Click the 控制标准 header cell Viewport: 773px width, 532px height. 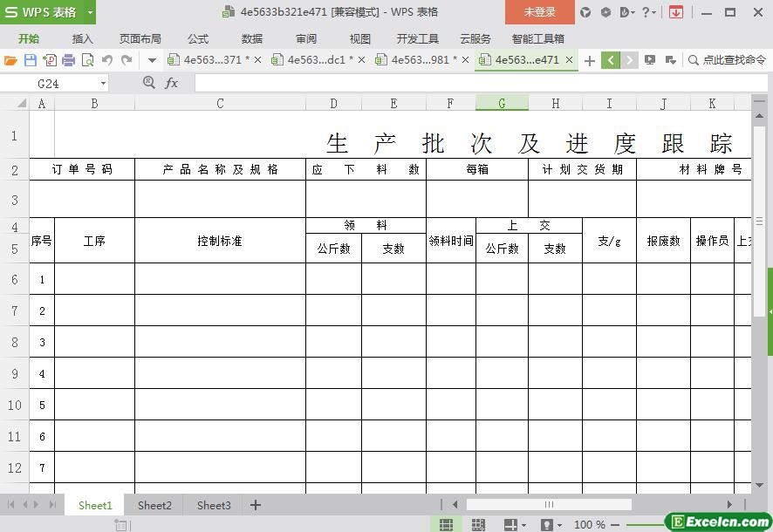(221, 241)
